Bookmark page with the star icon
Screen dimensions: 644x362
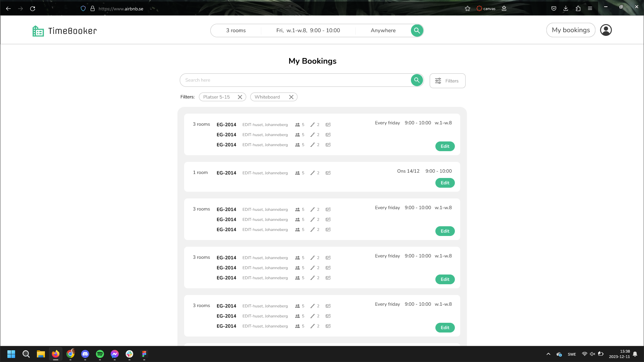coord(468,9)
